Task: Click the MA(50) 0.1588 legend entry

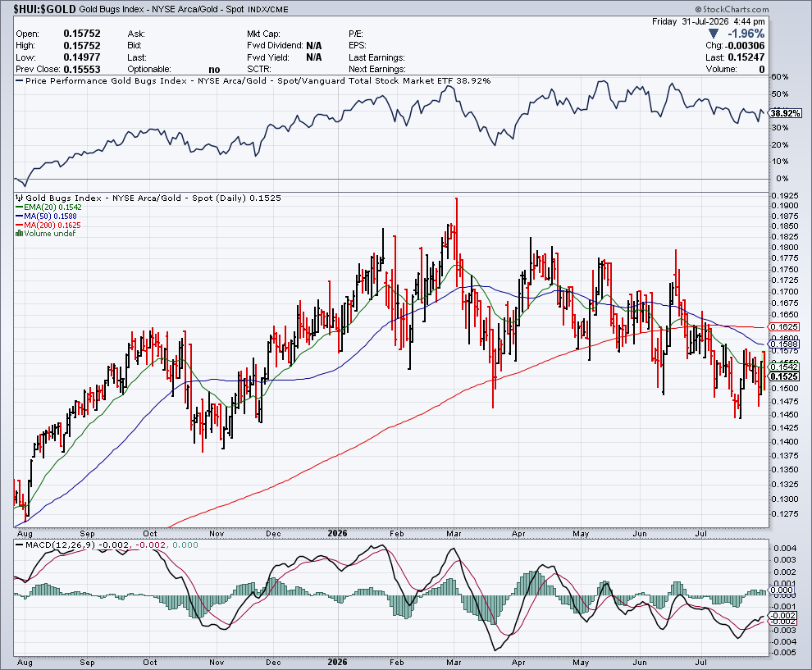Action: [x=46, y=216]
